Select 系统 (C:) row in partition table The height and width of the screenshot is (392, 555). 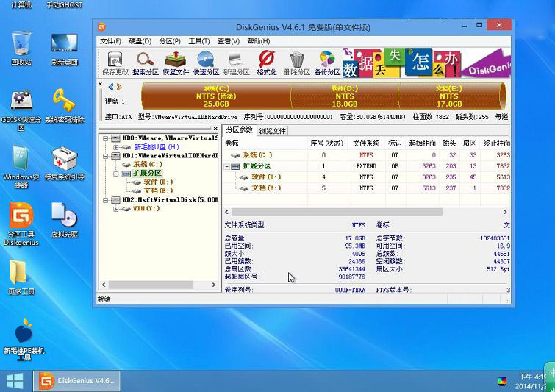[x=367, y=154]
